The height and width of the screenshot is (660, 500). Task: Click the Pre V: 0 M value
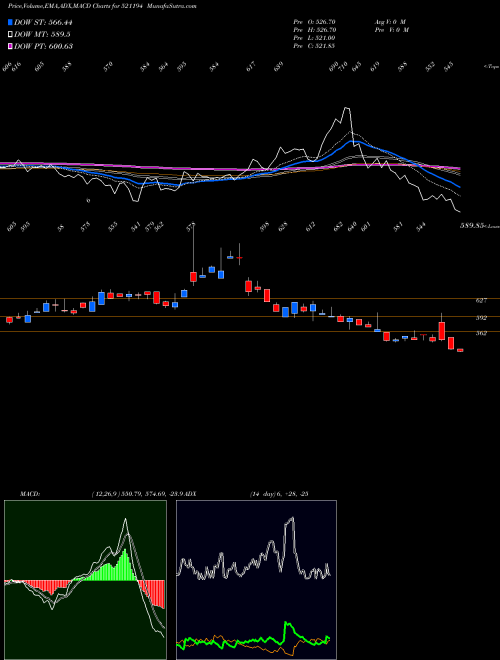[x=391, y=30]
